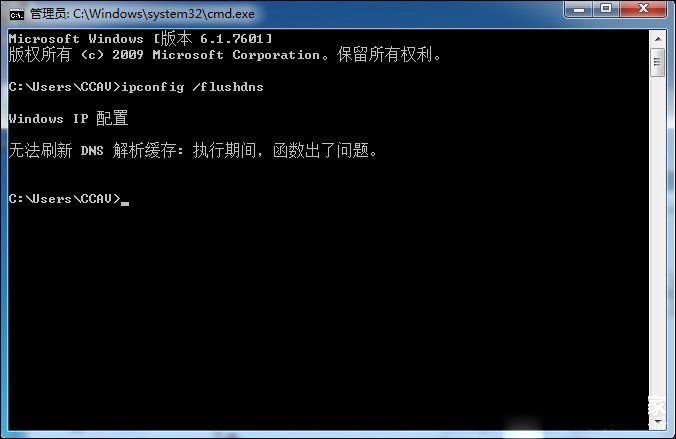Click the last C:\Users\CCAV prompt text
676x439 pixels.
point(65,198)
